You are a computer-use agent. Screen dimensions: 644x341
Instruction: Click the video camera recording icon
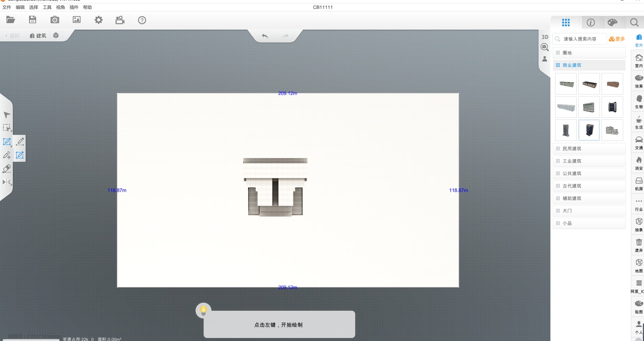(x=120, y=20)
